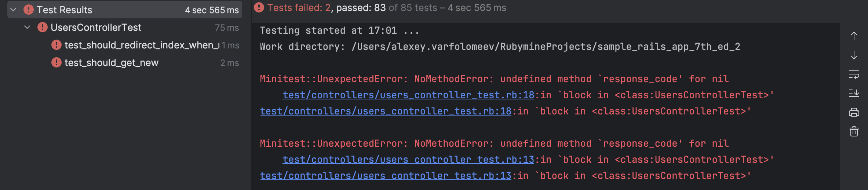Enable scroll to end of output
This screenshot has height=190, width=868.
tap(854, 93)
